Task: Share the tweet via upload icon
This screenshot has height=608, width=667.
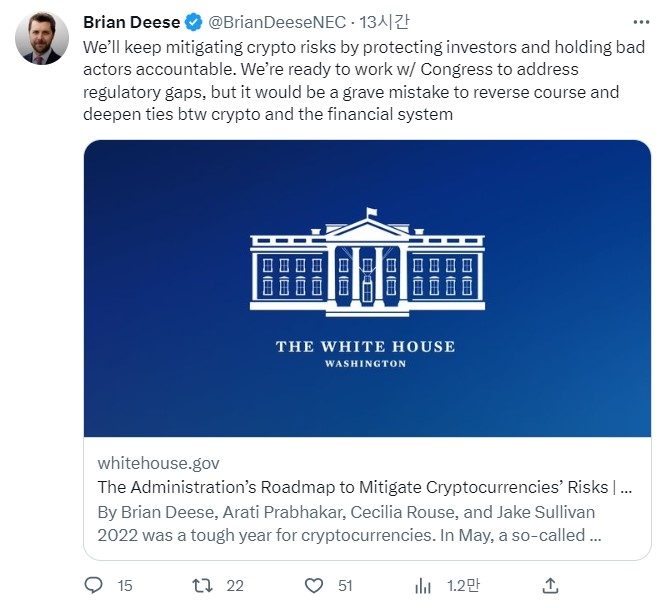Action: coord(550,585)
